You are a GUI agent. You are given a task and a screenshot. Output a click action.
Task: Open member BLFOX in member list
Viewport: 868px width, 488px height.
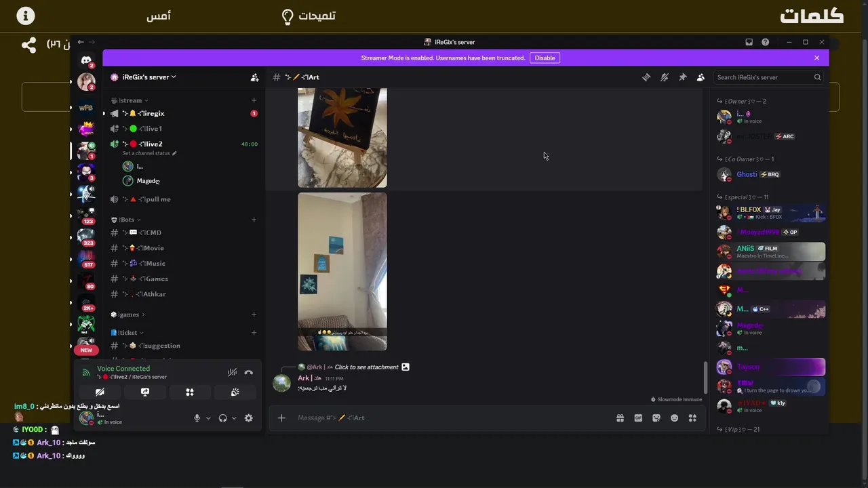771,213
